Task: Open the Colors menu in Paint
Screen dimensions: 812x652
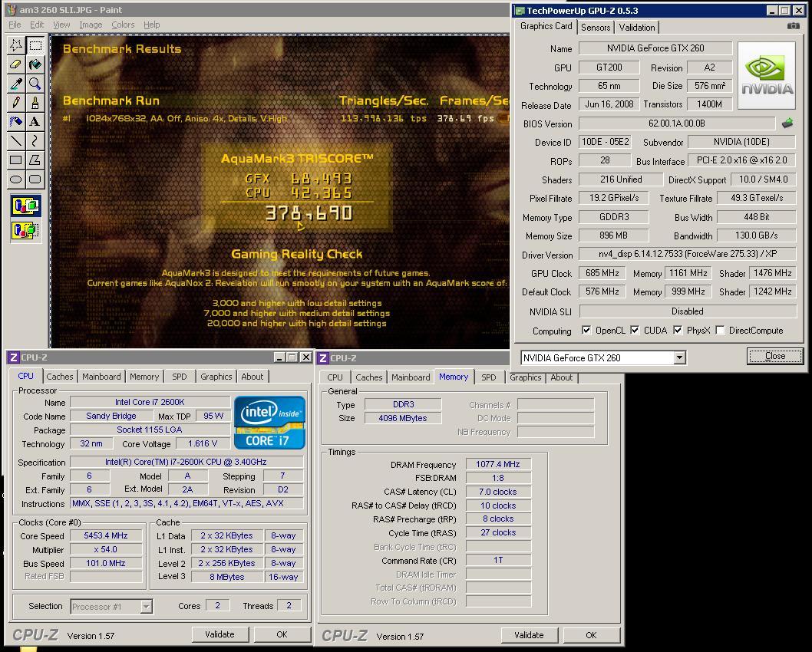Action: point(124,25)
